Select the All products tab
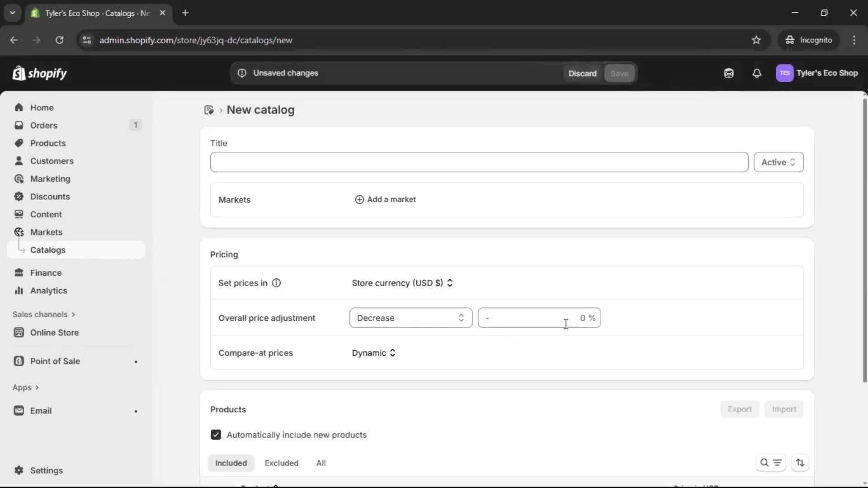This screenshot has height=488, width=868. pos(321,463)
